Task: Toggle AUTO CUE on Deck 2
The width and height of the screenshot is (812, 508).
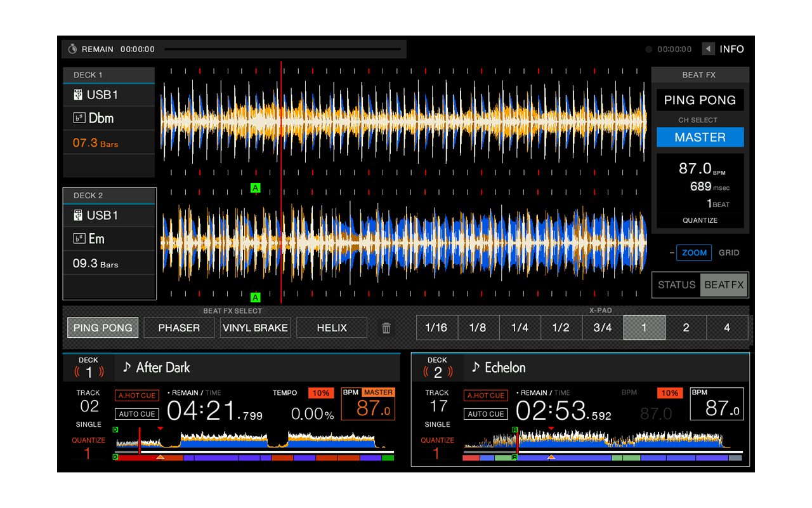Action: point(486,414)
